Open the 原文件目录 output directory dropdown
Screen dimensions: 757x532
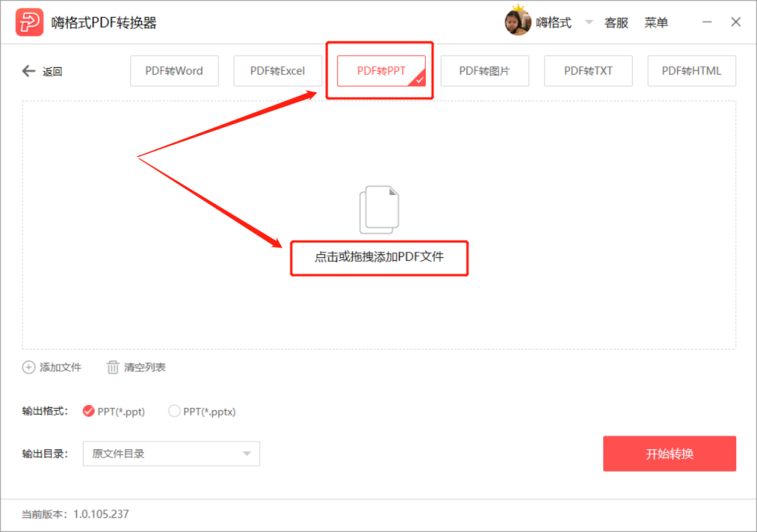172,454
